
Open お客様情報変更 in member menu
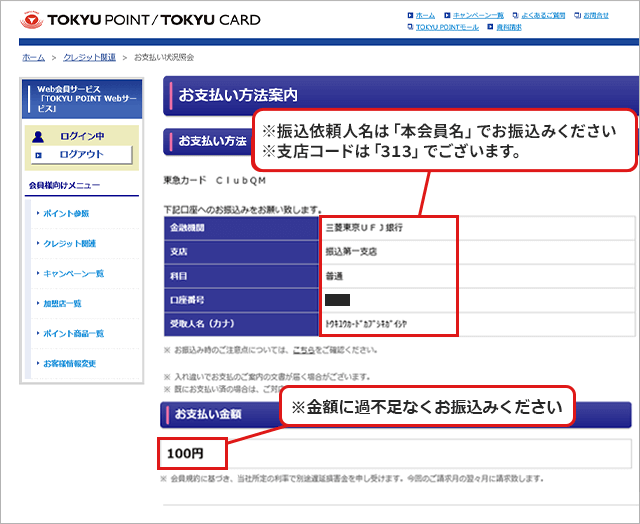coord(69,364)
